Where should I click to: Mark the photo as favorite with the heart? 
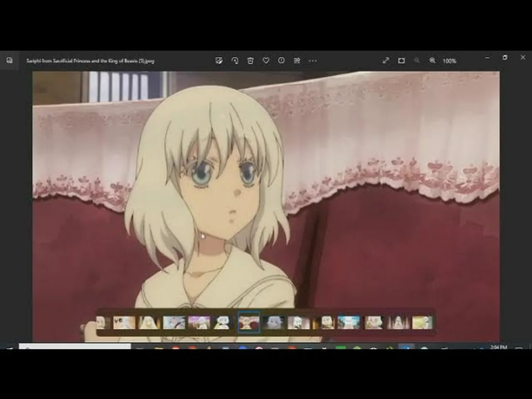266,61
